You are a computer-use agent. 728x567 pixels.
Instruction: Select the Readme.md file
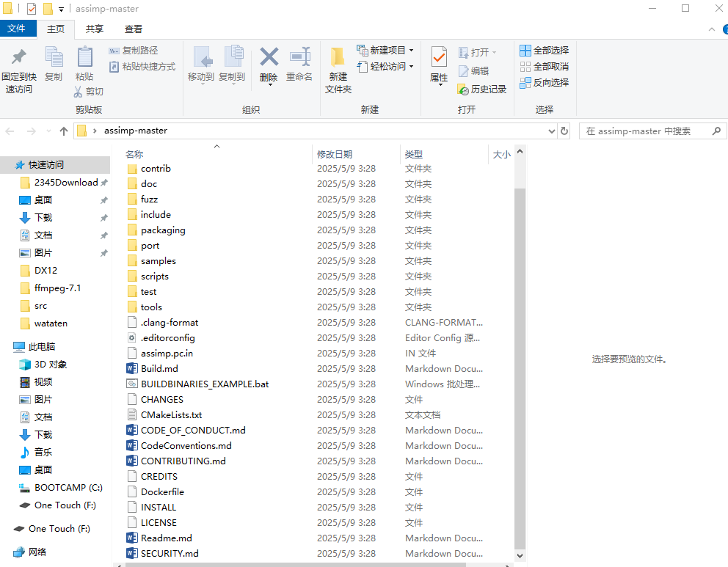[166, 538]
